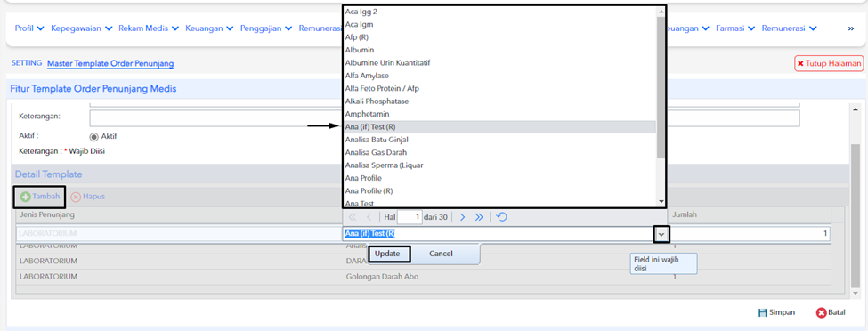Select Alfa Amylase option
The width and height of the screenshot is (868, 331).
point(499,76)
